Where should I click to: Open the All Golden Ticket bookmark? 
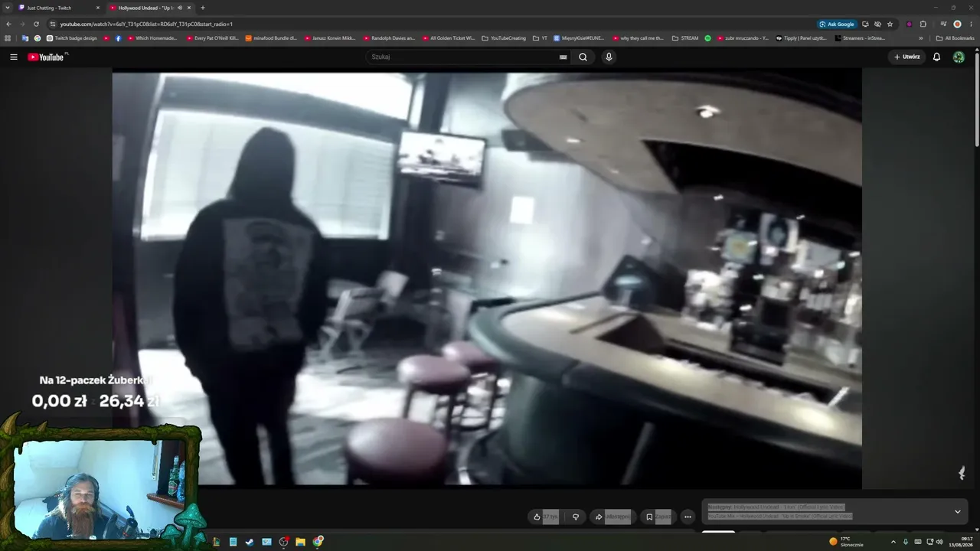[448, 38]
